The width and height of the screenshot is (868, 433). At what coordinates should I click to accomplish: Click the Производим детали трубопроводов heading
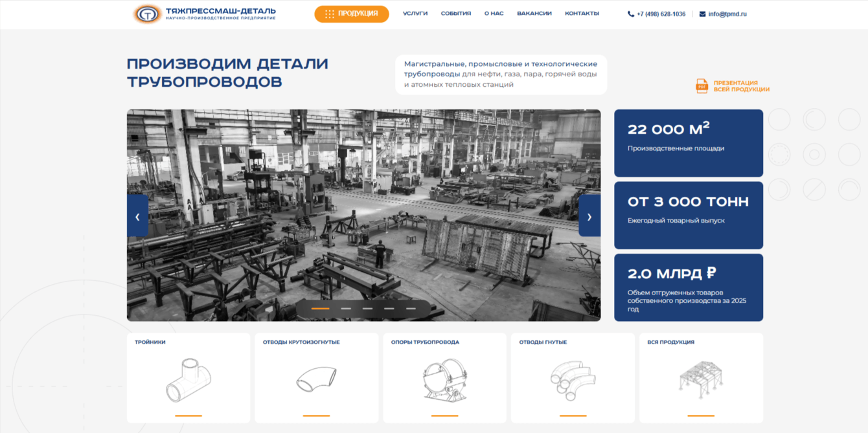coord(227,73)
